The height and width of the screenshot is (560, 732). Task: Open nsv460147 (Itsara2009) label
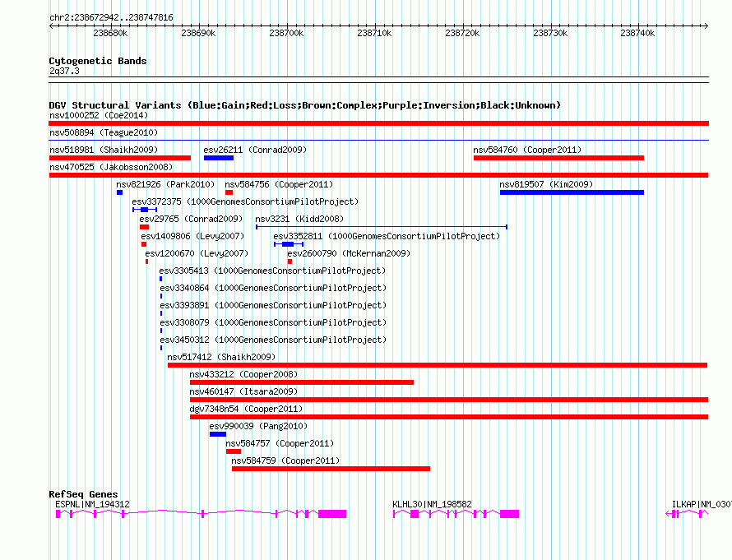pyautogui.click(x=243, y=391)
